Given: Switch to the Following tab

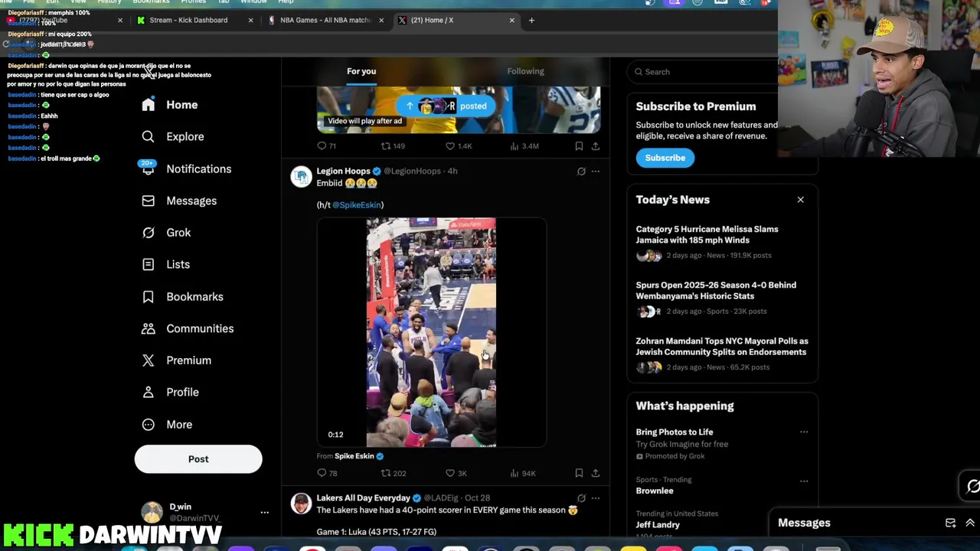Looking at the screenshot, I should (525, 71).
